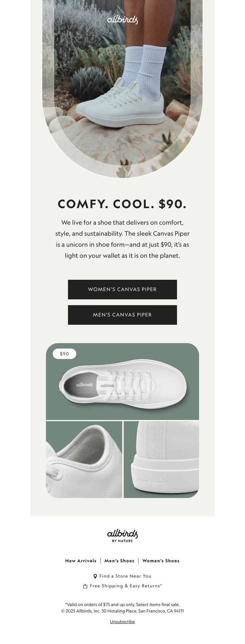The image size is (245, 644).
Task: Go to Men's Shoes
Action: pos(119,561)
